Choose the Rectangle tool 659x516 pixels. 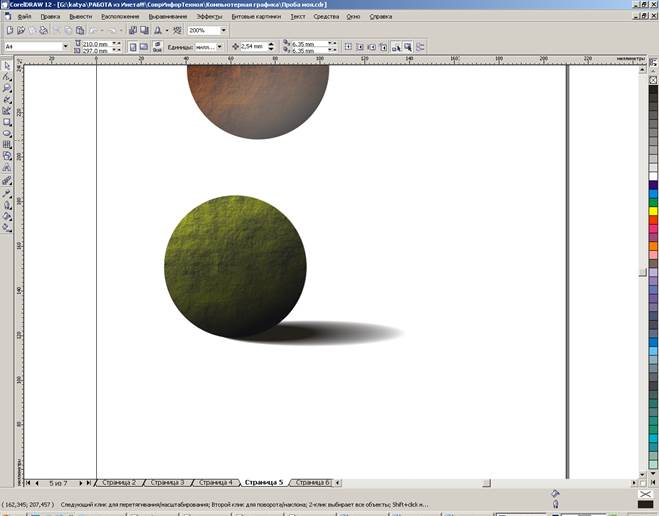coord(7,121)
